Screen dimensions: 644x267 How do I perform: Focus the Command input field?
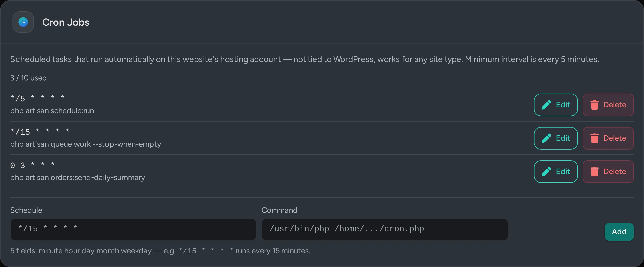384,229
